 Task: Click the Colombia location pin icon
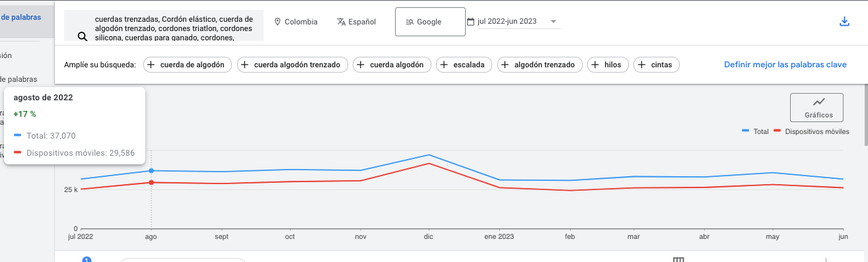click(x=277, y=22)
